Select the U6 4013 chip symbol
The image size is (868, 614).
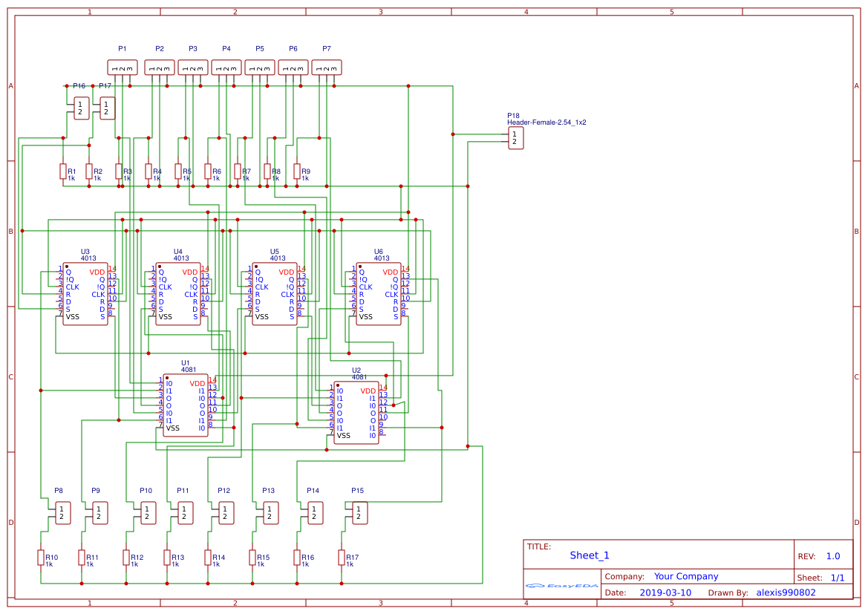pyautogui.click(x=379, y=294)
